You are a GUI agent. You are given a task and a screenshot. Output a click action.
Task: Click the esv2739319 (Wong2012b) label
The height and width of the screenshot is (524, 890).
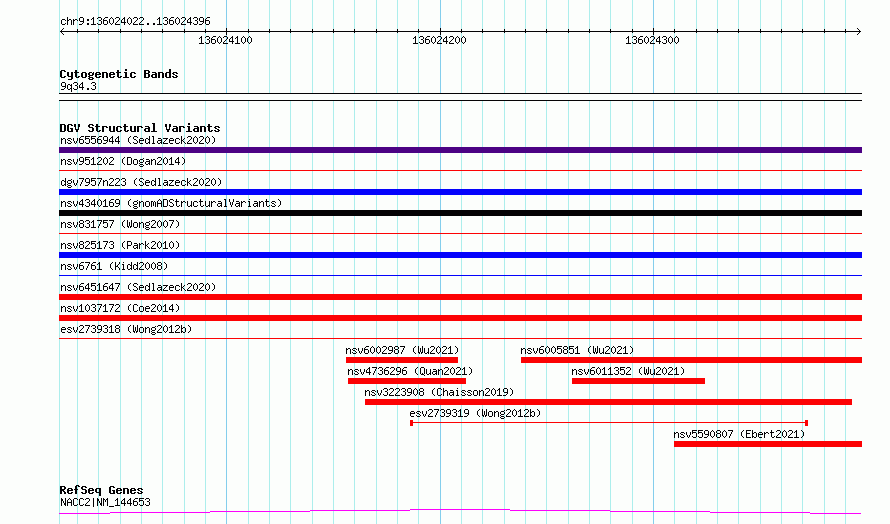(x=475, y=413)
